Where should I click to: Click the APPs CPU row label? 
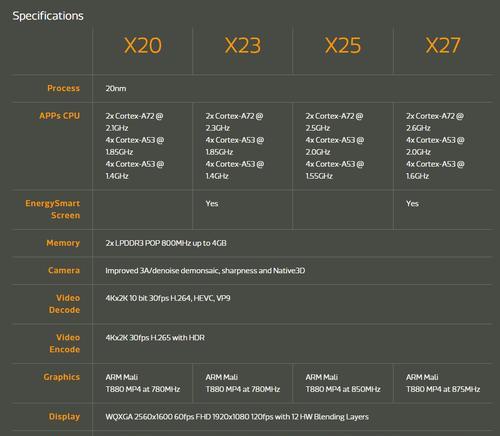(60, 116)
